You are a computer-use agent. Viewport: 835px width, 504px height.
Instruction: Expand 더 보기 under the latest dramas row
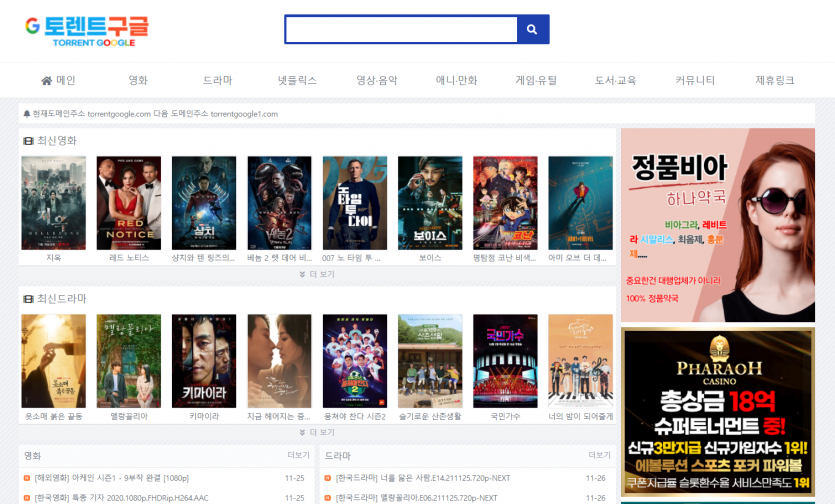pyautogui.click(x=317, y=432)
